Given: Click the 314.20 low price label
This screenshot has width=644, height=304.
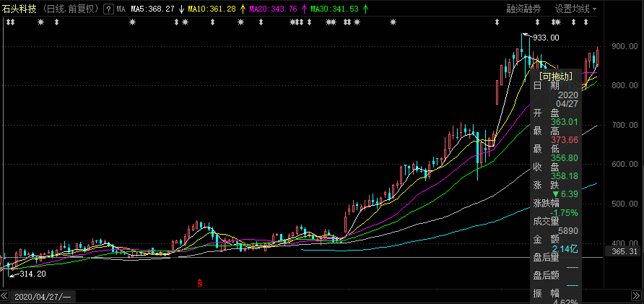Looking at the screenshot, I should coord(32,274).
